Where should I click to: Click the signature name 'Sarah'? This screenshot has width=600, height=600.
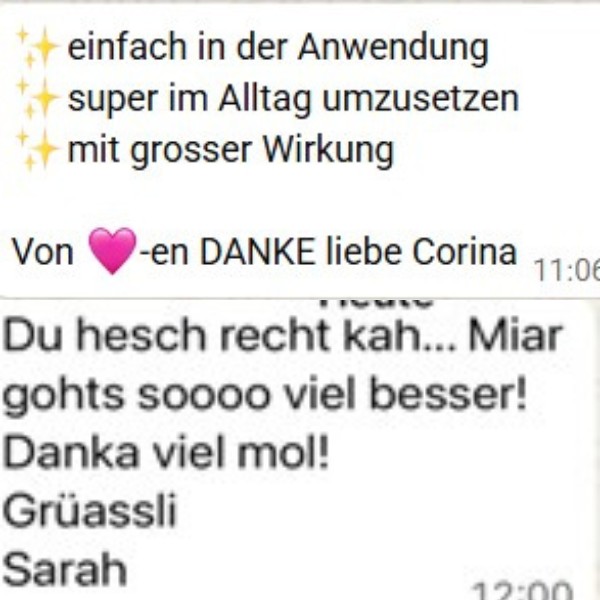click(x=64, y=569)
